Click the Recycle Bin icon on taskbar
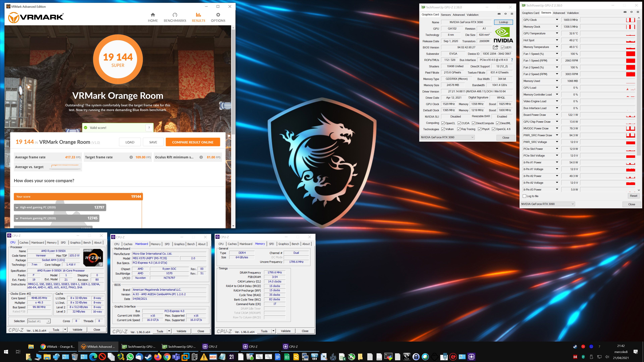Viewport: 644px width, 362px height. pyautogui.click(x=74, y=357)
